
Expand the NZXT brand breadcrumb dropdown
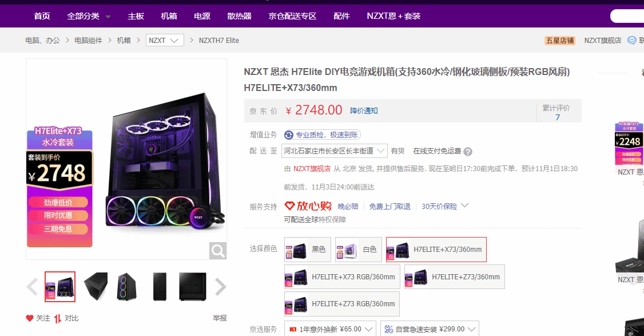click(165, 40)
